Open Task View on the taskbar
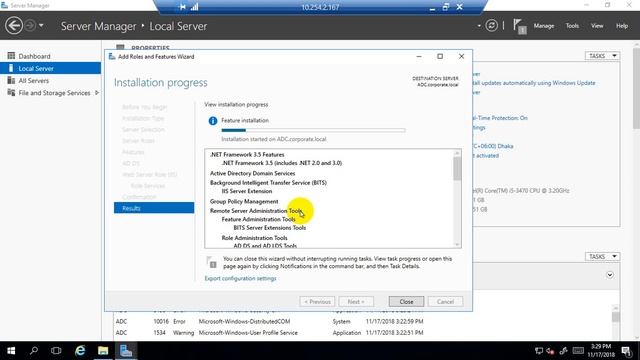This screenshot has width=640, height=360. pos(56,351)
